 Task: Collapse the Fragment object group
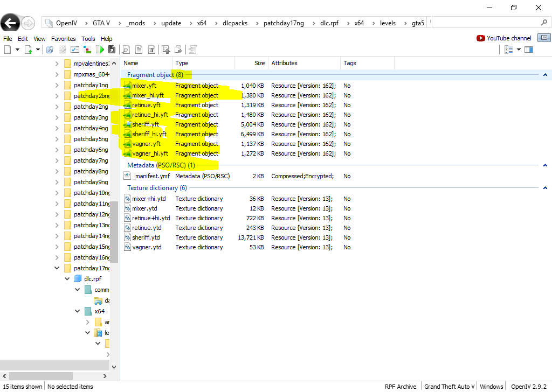545,75
